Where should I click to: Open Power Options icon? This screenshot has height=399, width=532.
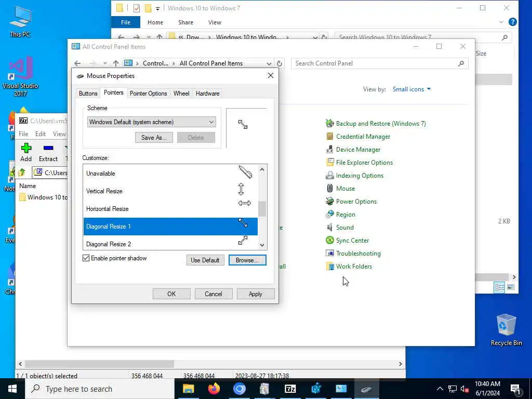point(329,201)
